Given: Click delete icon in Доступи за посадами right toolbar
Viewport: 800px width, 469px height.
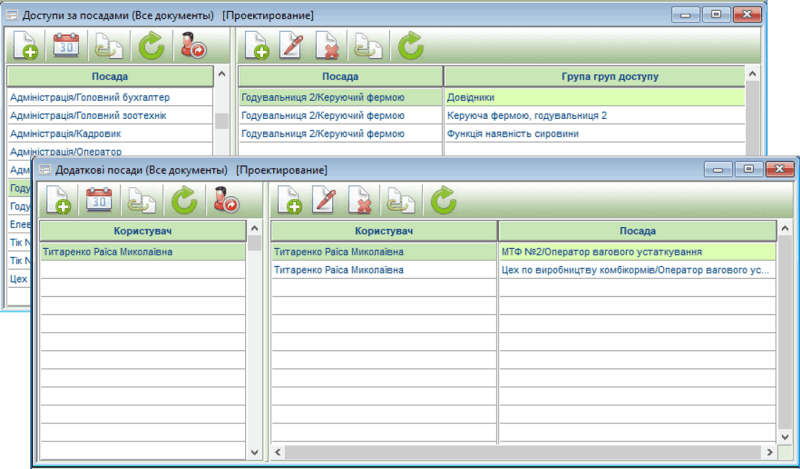Looking at the screenshot, I should (x=327, y=45).
